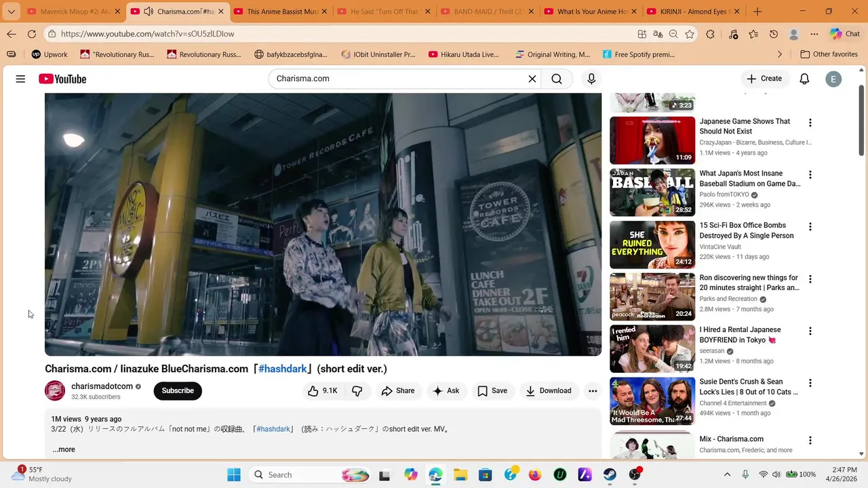Subscribe to charismadotcom
868x488 pixels.
click(x=178, y=390)
